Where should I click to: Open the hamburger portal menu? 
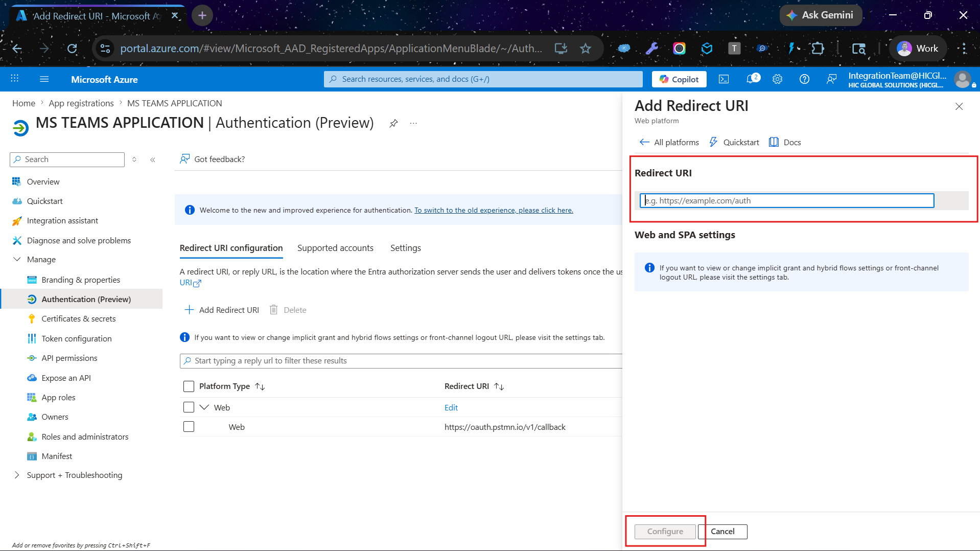[x=44, y=79]
